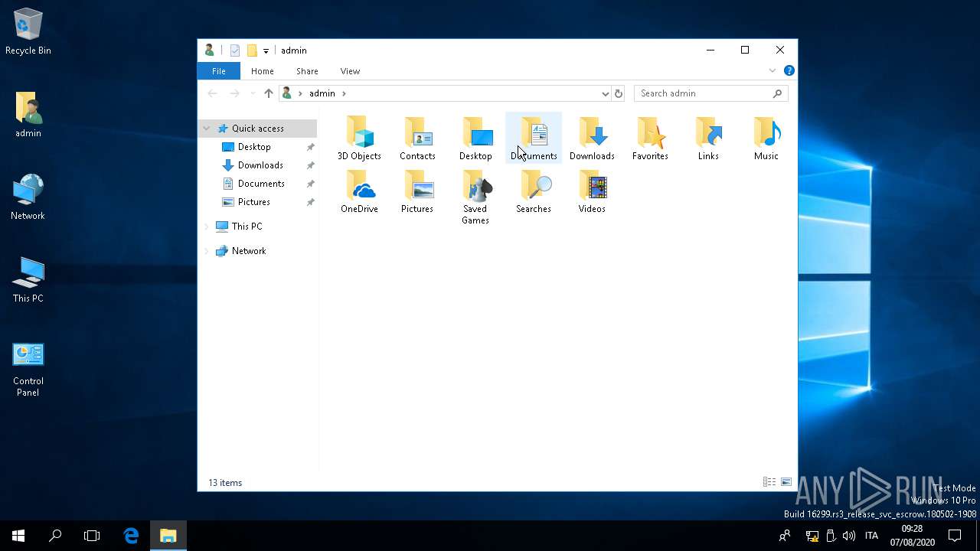The height and width of the screenshot is (551, 980).
Task: Open Explorer help with the question mark icon
Action: click(x=789, y=70)
